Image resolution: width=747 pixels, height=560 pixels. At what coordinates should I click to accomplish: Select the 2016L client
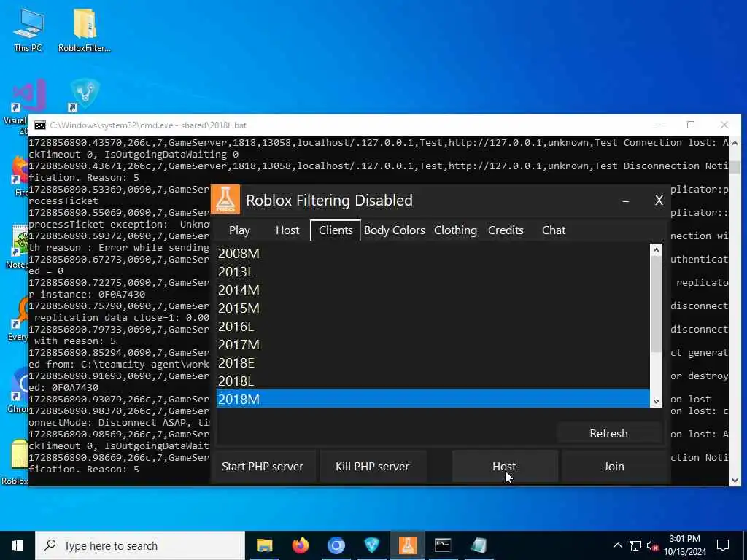pyautogui.click(x=433, y=326)
